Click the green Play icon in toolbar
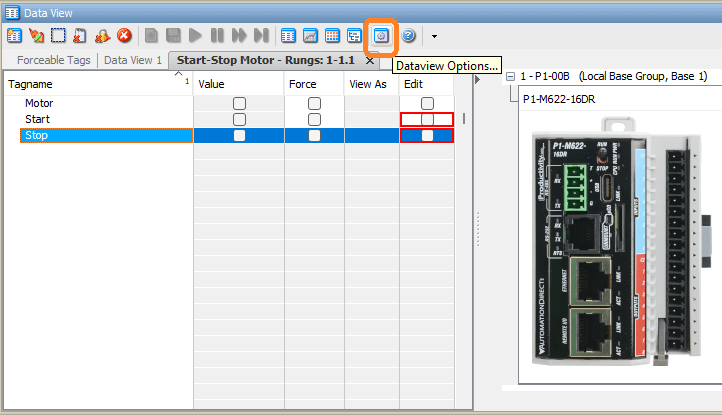 click(196, 36)
